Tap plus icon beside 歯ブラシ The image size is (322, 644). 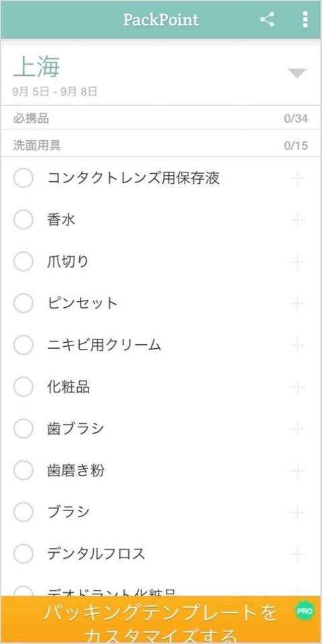pyautogui.click(x=297, y=429)
